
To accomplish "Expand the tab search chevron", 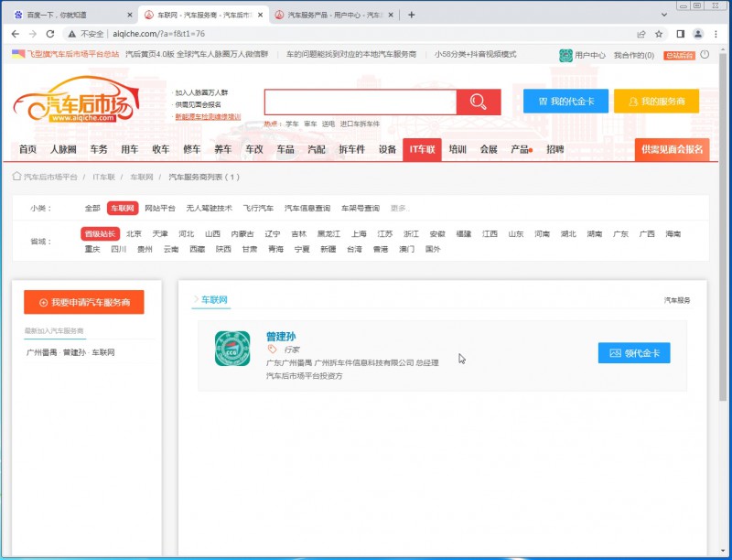I will tap(664, 15).
